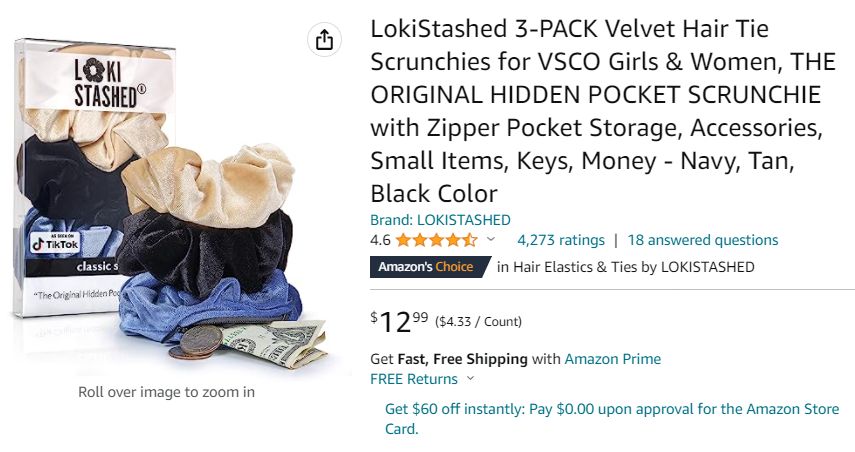The image size is (855, 452).
Task: Click the $12.99 price
Action: (x=400, y=321)
